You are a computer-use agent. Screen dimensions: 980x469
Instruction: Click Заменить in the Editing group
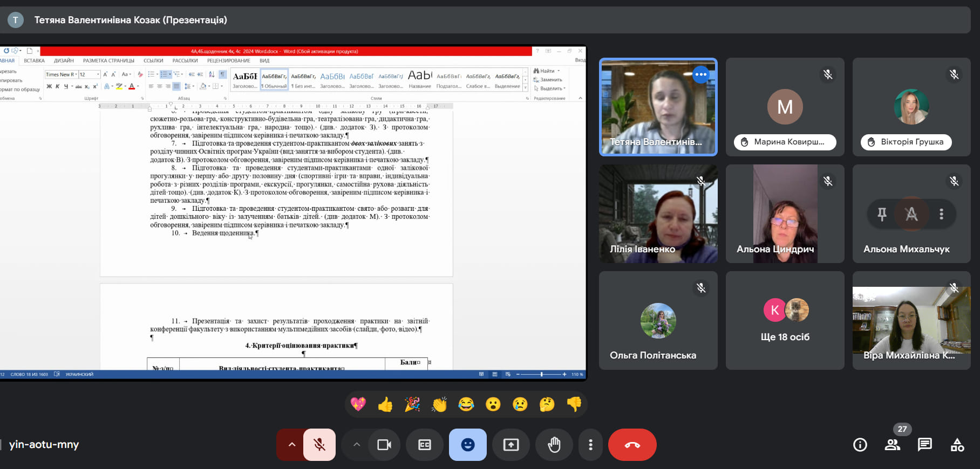pos(548,80)
